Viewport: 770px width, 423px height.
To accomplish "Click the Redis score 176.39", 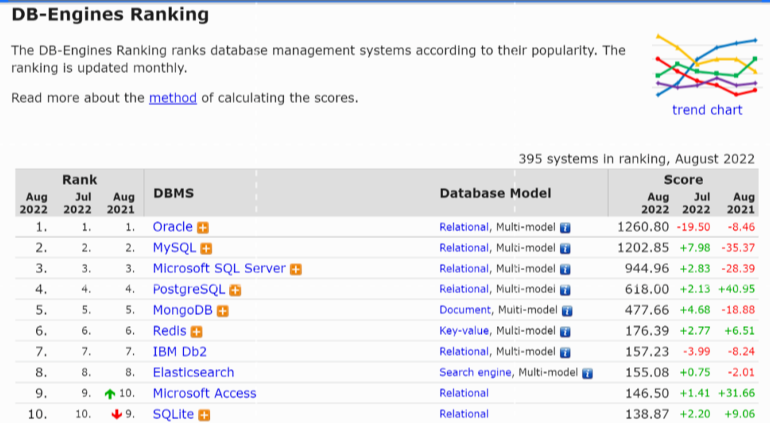I will pyautogui.click(x=647, y=331).
